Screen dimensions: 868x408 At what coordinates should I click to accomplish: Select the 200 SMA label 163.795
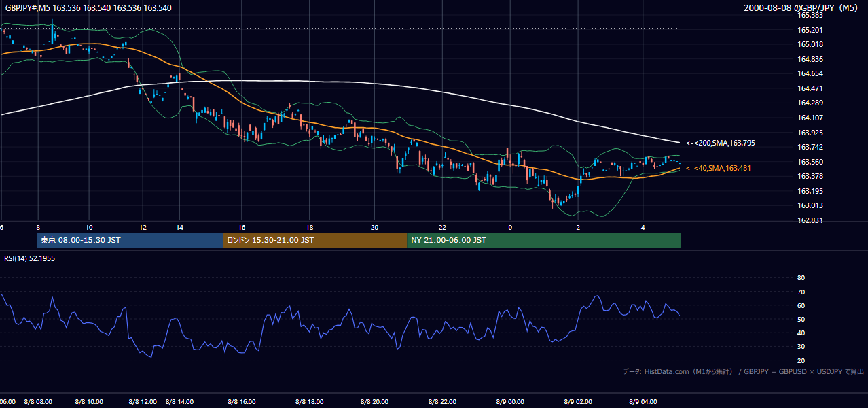[721, 143]
